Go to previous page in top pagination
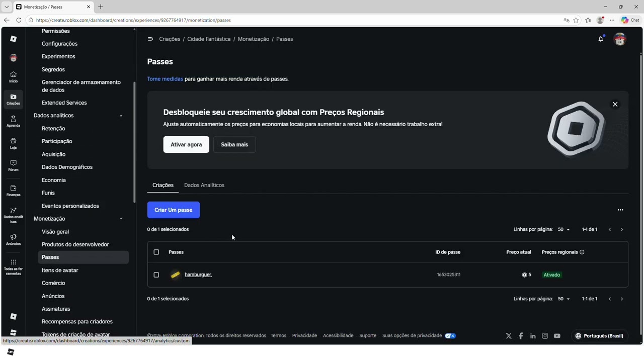 (610, 229)
